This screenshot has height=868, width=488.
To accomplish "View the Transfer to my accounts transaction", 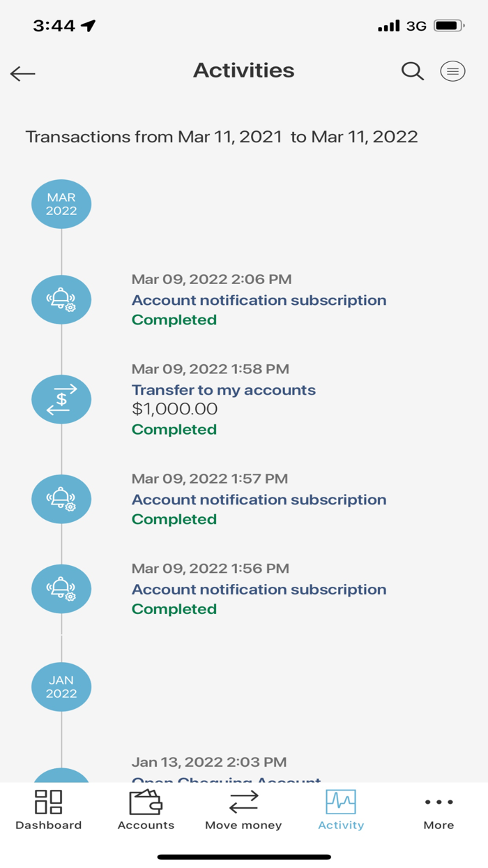I will 223,390.
